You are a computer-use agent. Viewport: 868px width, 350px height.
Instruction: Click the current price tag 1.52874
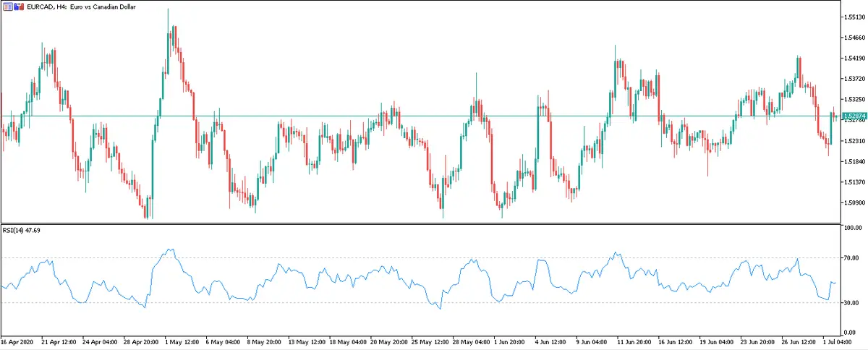click(856, 116)
